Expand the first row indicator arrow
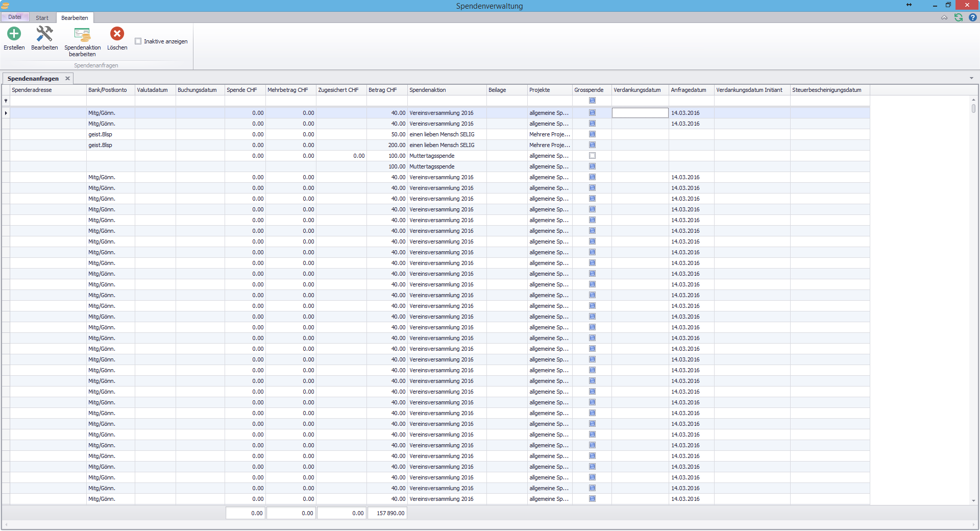This screenshot has width=980, height=531. [6, 113]
